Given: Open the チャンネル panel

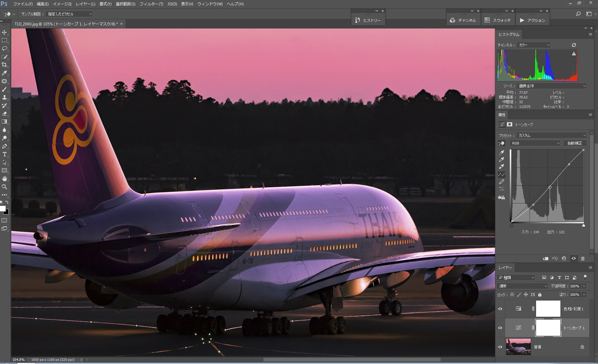Looking at the screenshot, I should [463, 20].
